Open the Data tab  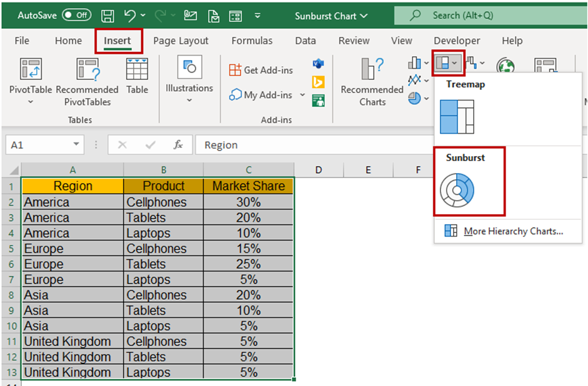(306, 41)
